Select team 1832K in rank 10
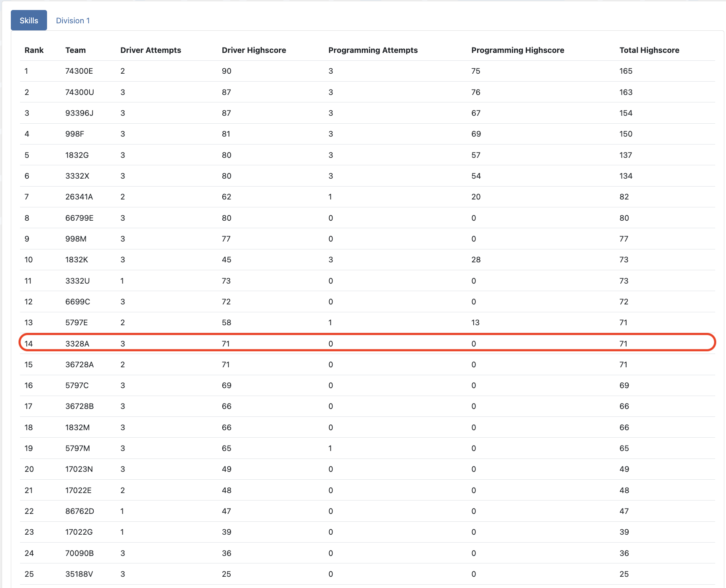Viewport: 726px width, 588px height. (x=77, y=259)
